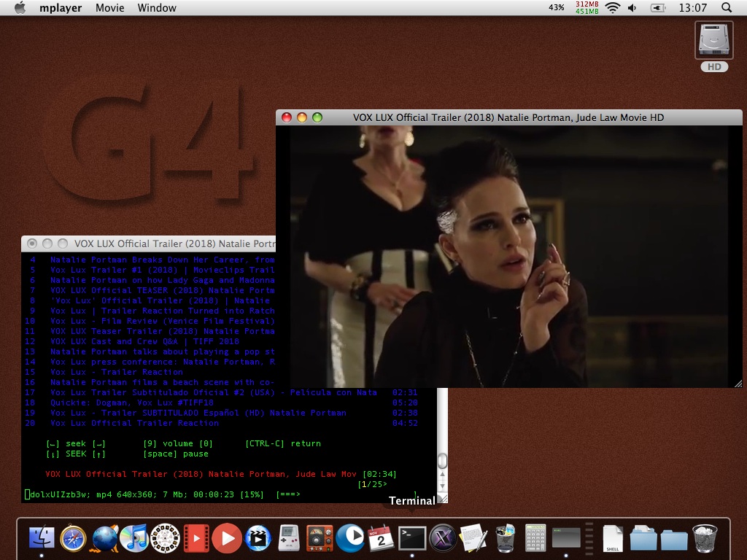Click the Terminal scrollbar down arrow
The image size is (747, 560).
click(443, 486)
